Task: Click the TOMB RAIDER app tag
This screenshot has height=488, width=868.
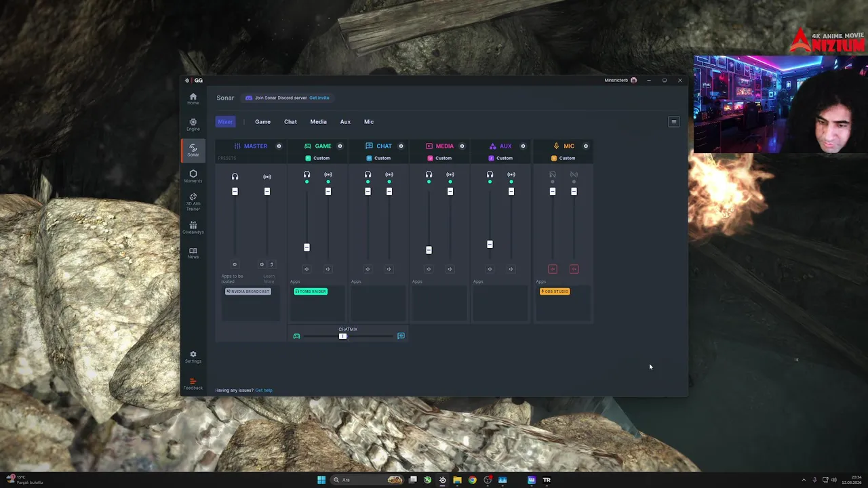Action: pos(311,291)
